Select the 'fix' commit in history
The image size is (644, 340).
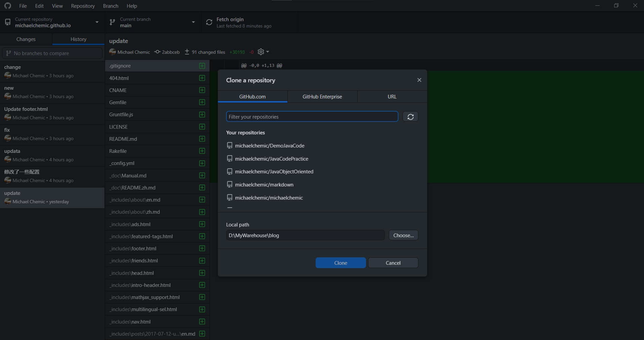(52, 134)
